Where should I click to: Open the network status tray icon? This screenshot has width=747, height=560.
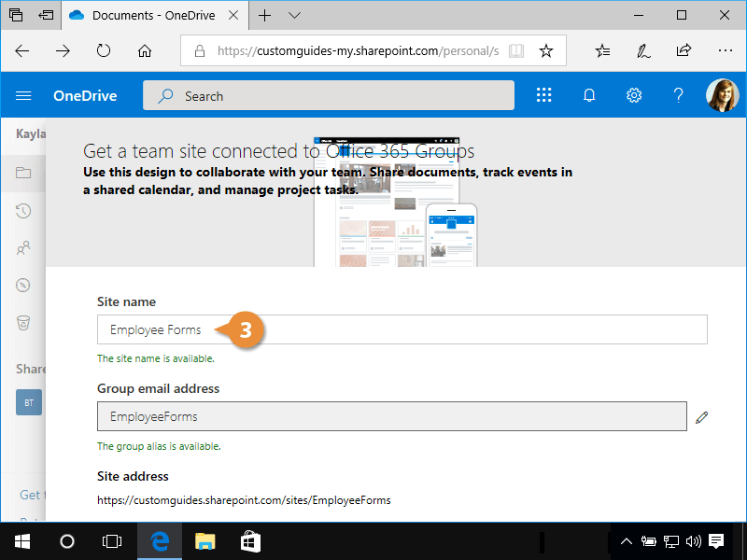click(x=671, y=541)
